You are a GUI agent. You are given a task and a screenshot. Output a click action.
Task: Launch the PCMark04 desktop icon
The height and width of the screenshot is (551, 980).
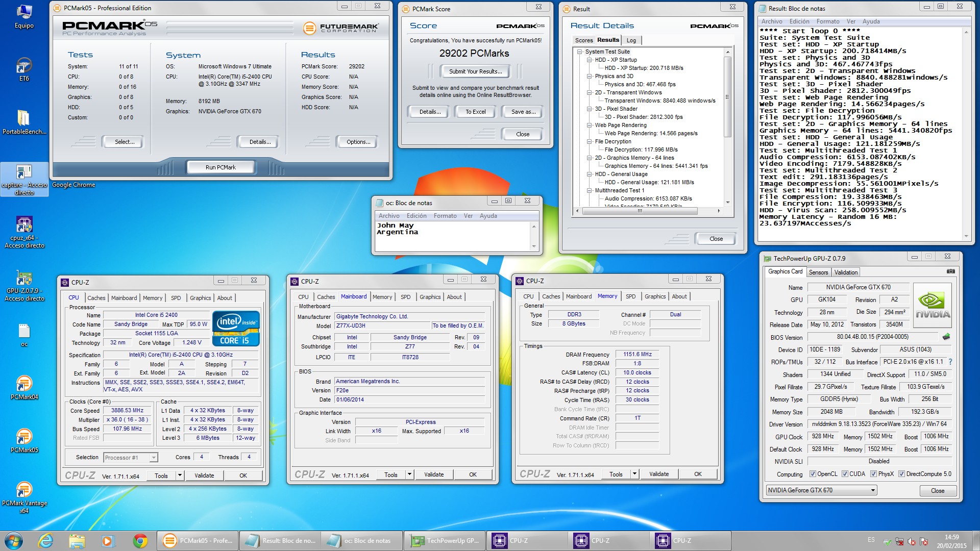[24, 388]
